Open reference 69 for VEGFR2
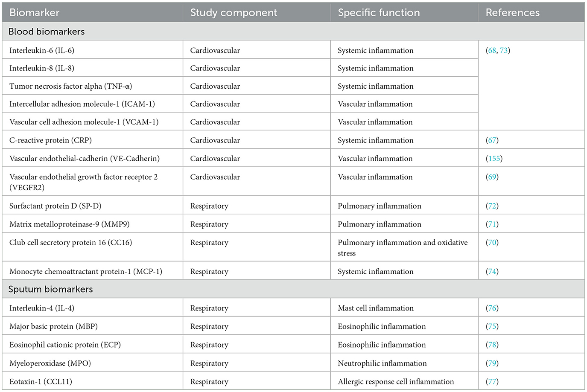Screen dimensions: 587x392 point(492,177)
